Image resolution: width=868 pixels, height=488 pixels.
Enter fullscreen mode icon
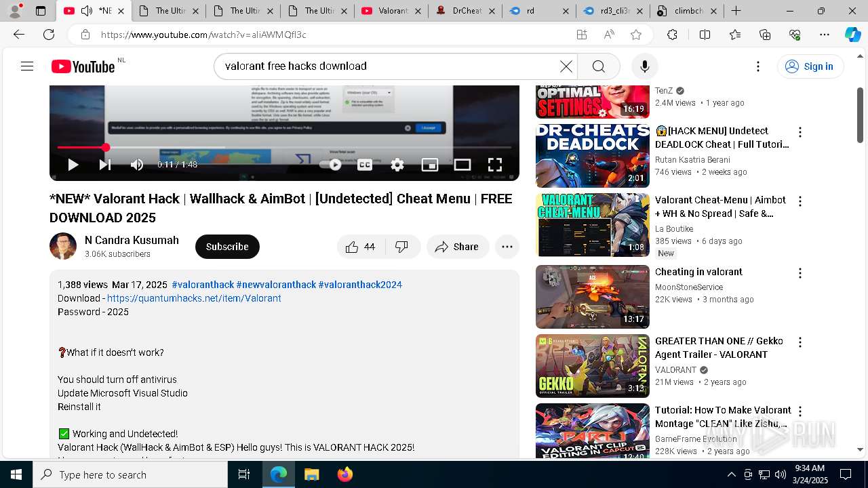495,165
